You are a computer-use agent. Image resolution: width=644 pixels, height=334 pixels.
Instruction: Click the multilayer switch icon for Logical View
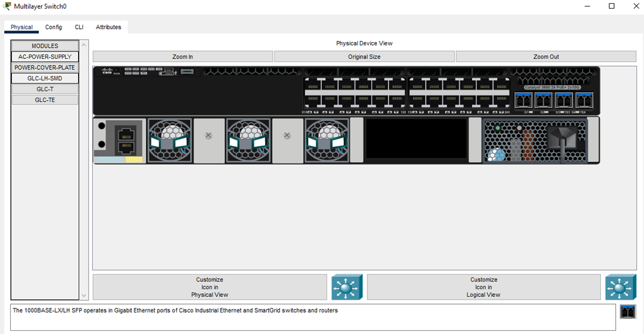(x=621, y=287)
